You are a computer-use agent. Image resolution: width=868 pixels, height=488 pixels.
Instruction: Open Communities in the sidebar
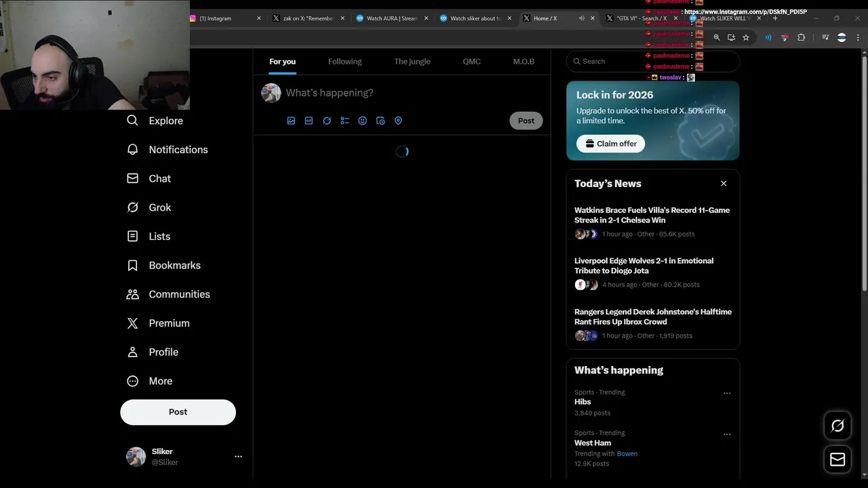pyautogui.click(x=168, y=294)
